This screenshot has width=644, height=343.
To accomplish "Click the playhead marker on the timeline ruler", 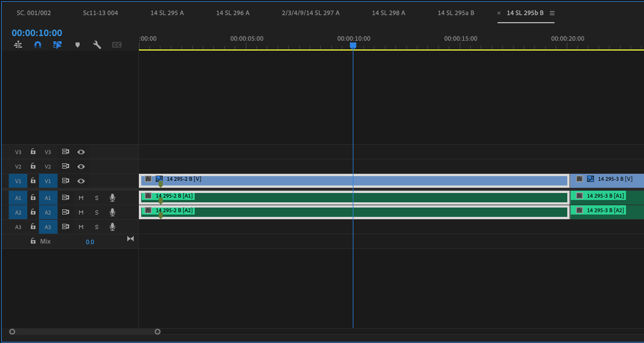I will click(353, 45).
